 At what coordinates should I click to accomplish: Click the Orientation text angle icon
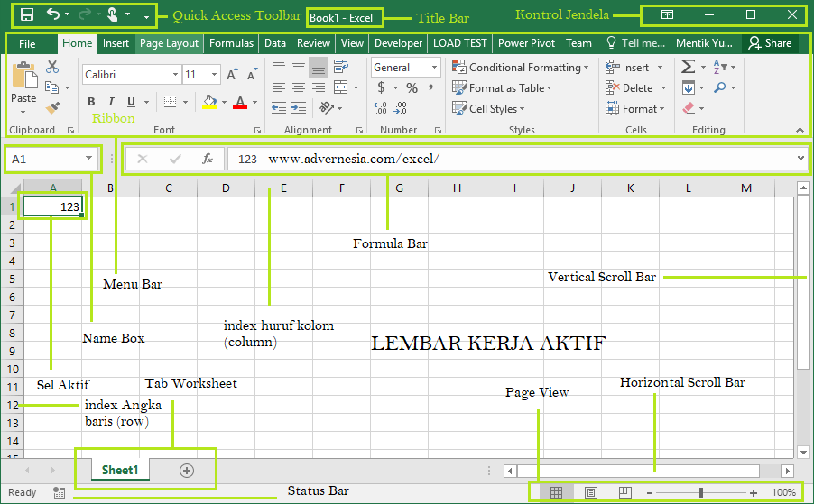327,108
